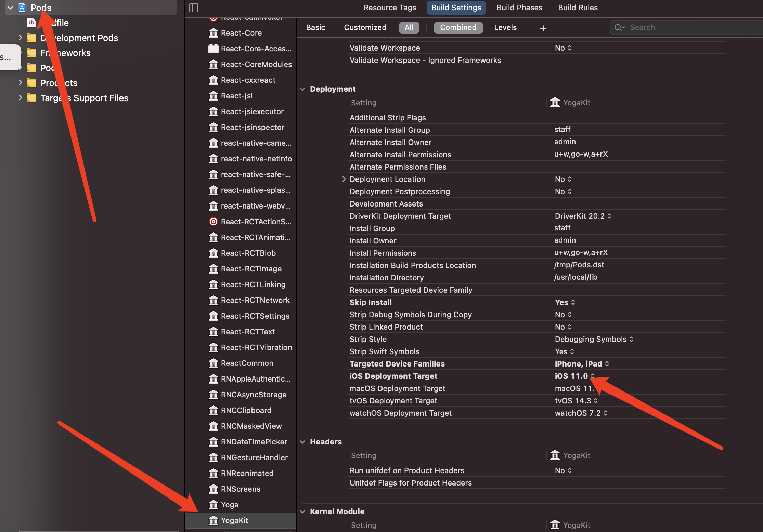
Task: Open the Skip Install value popup
Action: point(565,302)
